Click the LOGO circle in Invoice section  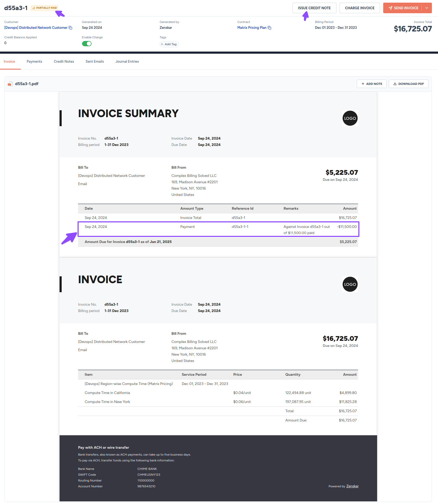tap(350, 284)
